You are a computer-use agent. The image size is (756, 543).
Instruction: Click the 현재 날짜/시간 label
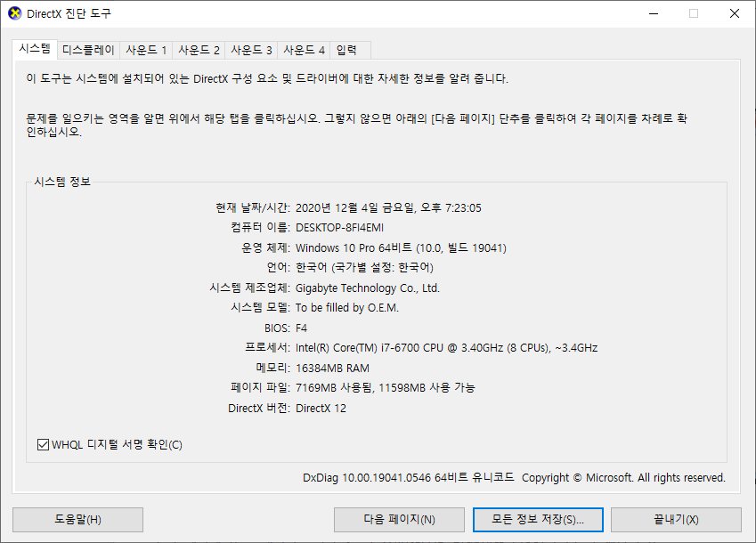(253, 207)
